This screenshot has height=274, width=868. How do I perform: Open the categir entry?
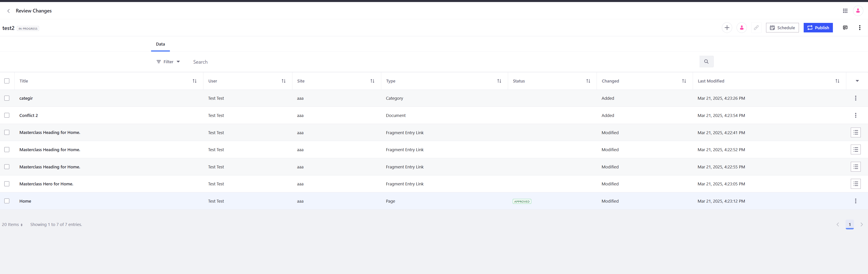pos(26,98)
